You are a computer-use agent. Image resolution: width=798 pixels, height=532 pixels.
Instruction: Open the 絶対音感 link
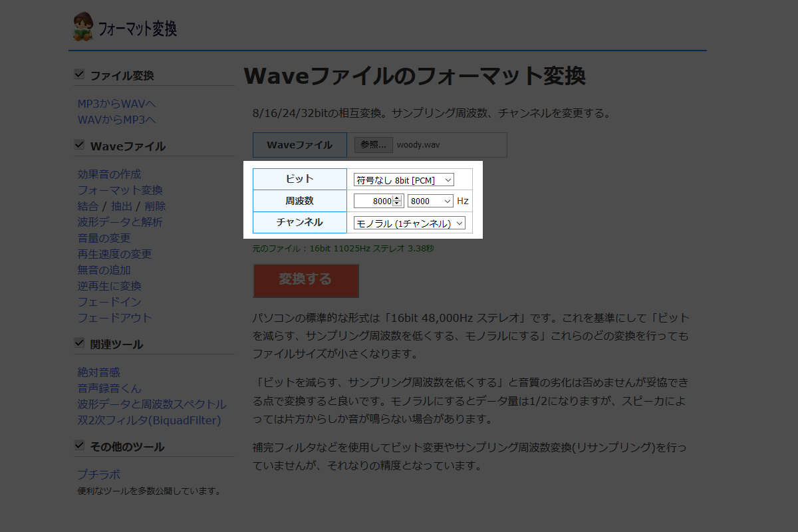point(98,372)
